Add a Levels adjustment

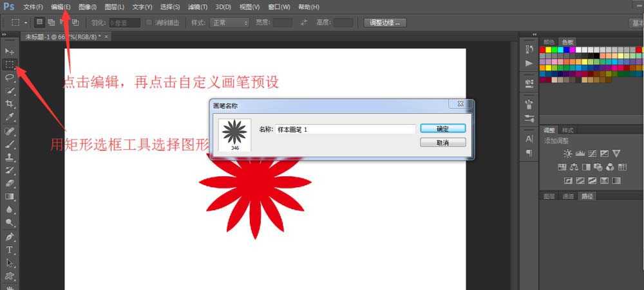[580, 154]
